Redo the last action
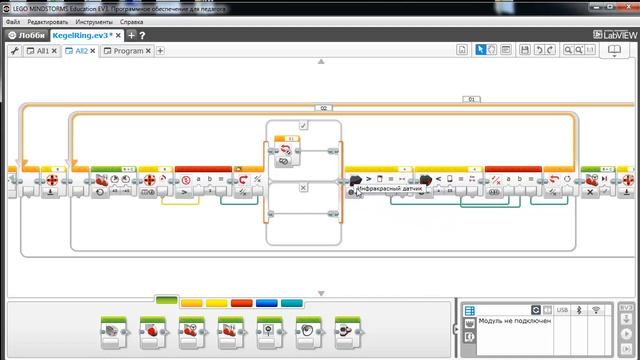 coord(550,50)
